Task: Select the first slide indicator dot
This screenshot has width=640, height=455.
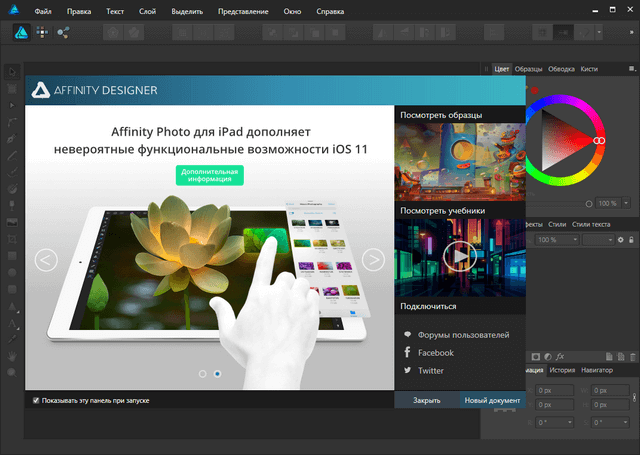Action: [x=203, y=373]
